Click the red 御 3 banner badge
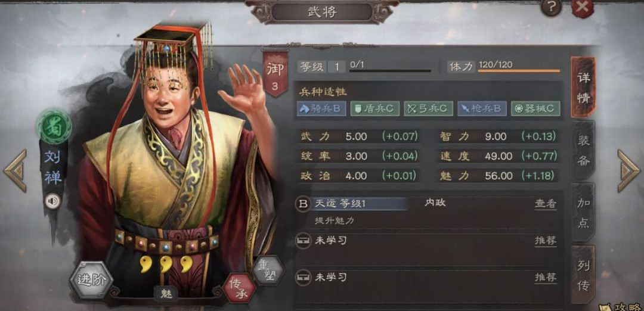The height and width of the screenshot is (311, 644). coord(275,74)
